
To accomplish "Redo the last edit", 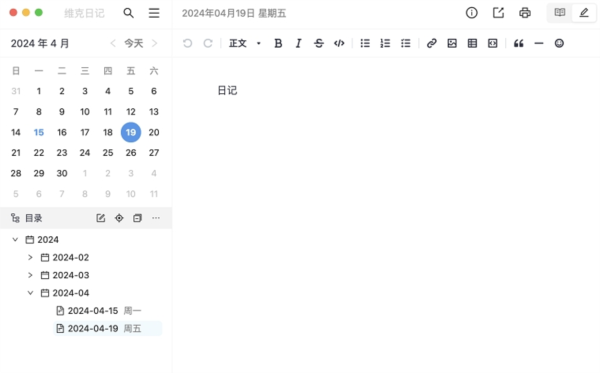I will click(208, 43).
